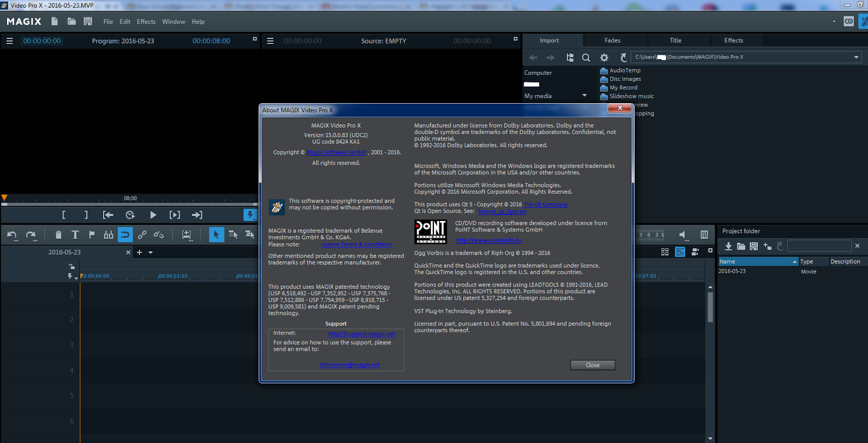Redo the last action
This screenshot has height=443, width=868.
pos(31,235)
